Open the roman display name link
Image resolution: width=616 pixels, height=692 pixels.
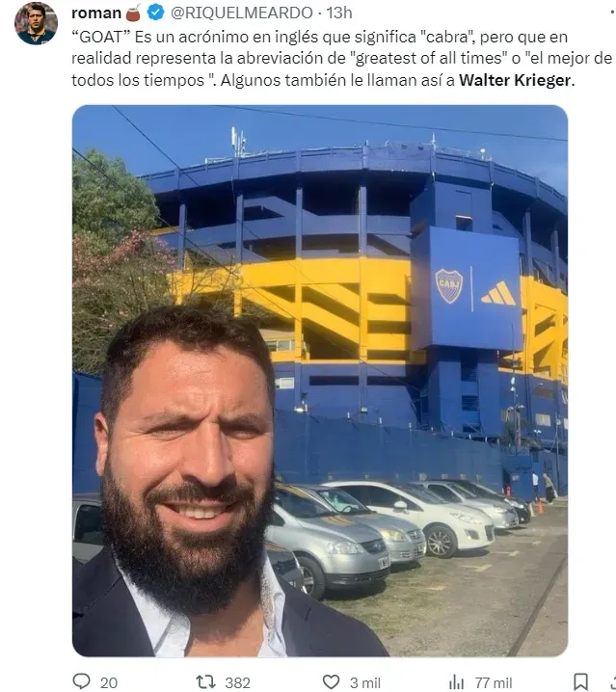tap(96, 13)
